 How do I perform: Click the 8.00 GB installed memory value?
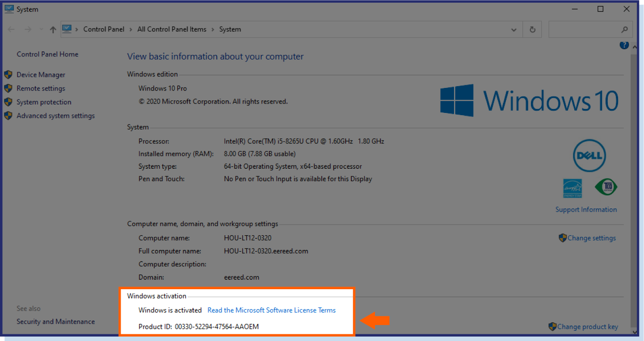[260, 154]
